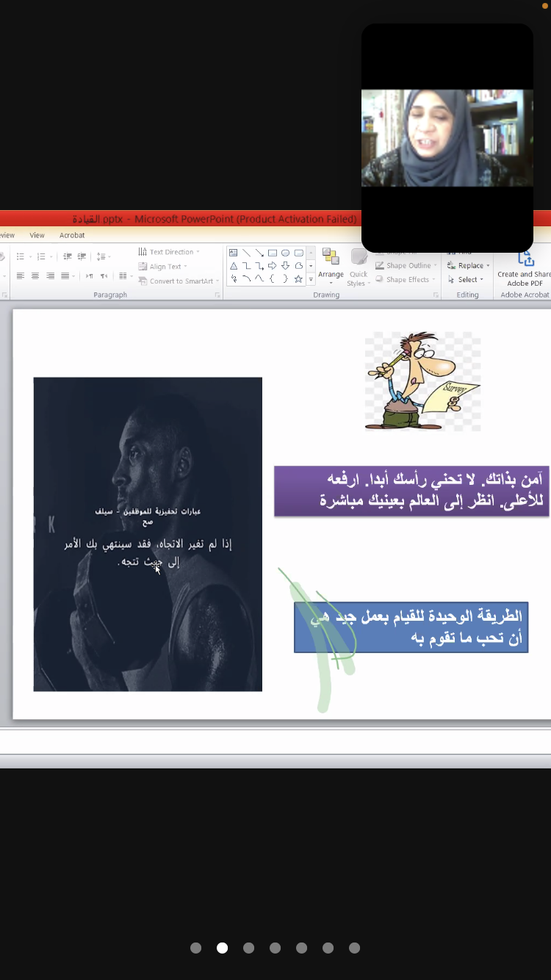The width and height of the screenshot is (551, 980).
Task: Open the Align Text dropdown
Action: 164,267
